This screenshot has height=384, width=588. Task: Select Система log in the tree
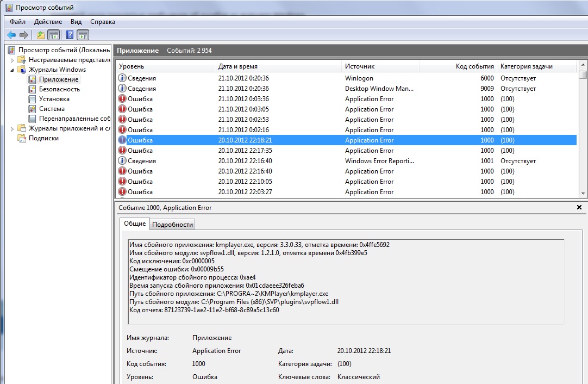[x=52, y=109]
